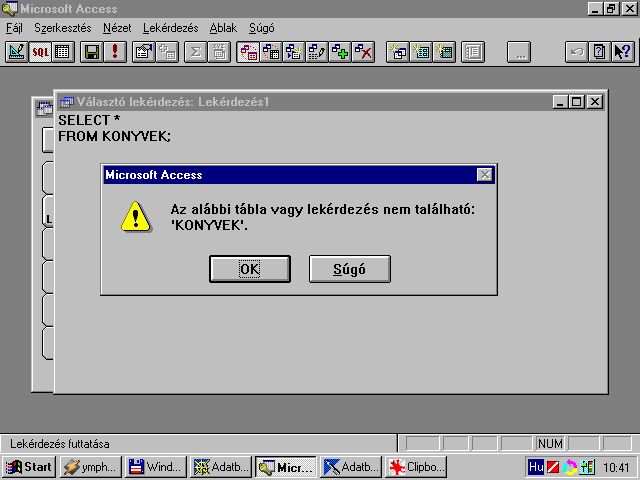
Task: Open the Súgó menu in menu bar
Action: click(262, 28)
